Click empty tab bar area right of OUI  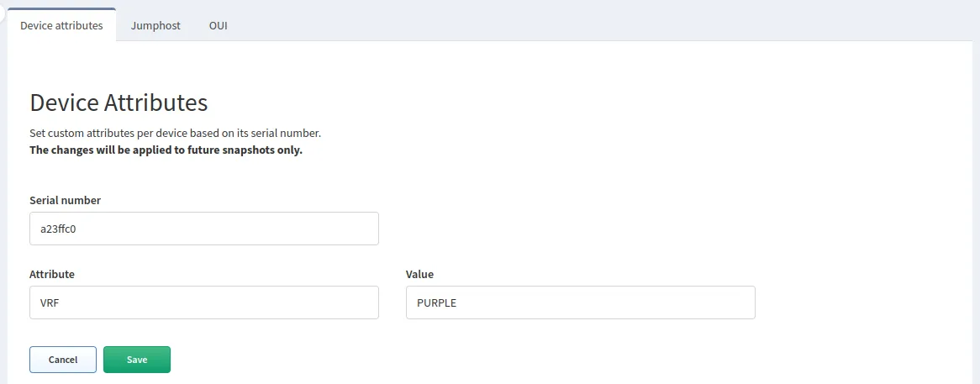[x=588, y=24]
